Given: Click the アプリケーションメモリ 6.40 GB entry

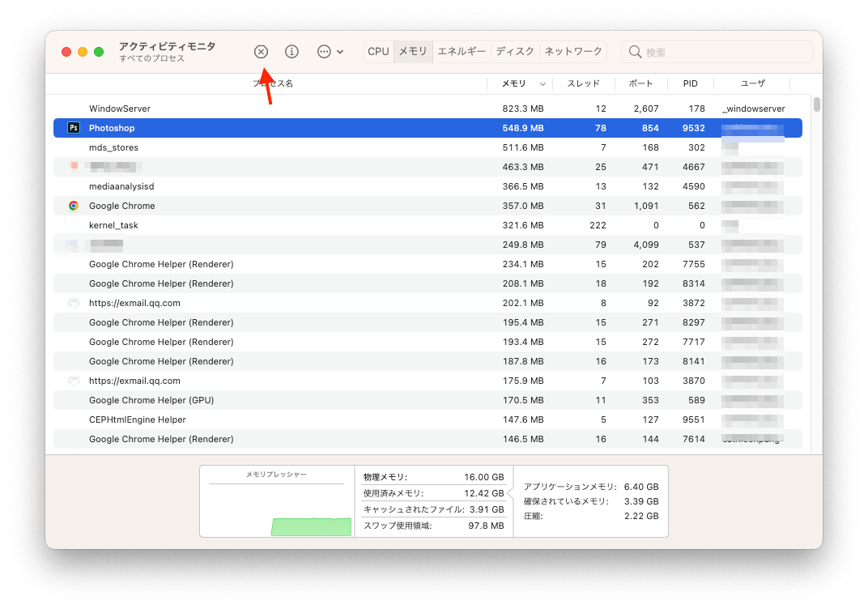Looking at the screenshot, I should [x=591, y=487].
